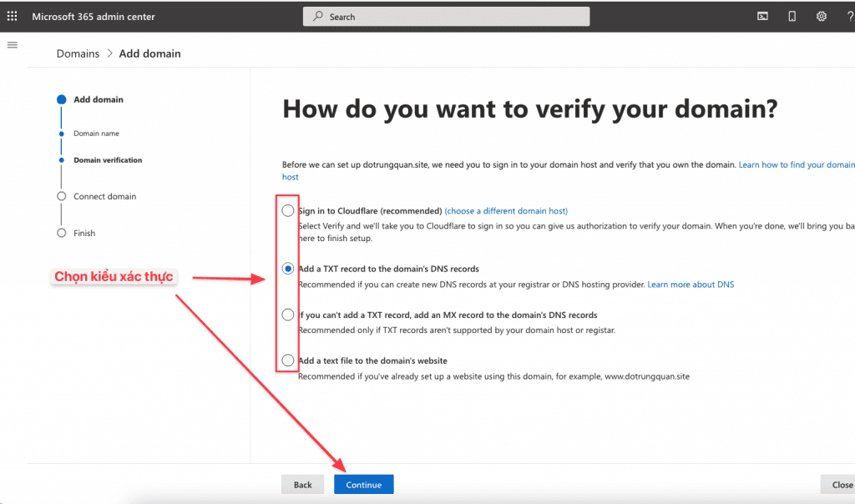
Task: Open the Domains breadcrumb link
Action: click(78, 53)
